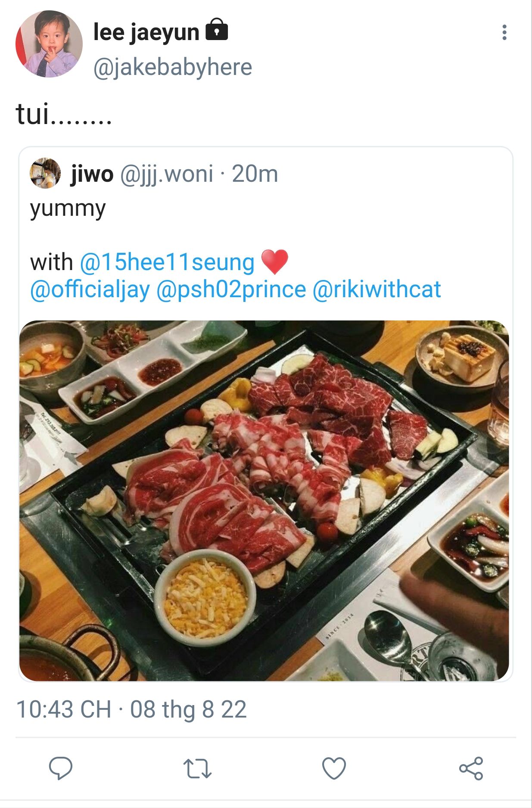Image resolution: width=532 pixels, height=808 pixels.
Task: Like the tweet with the heart icon
Action: [x=334, y=768]
